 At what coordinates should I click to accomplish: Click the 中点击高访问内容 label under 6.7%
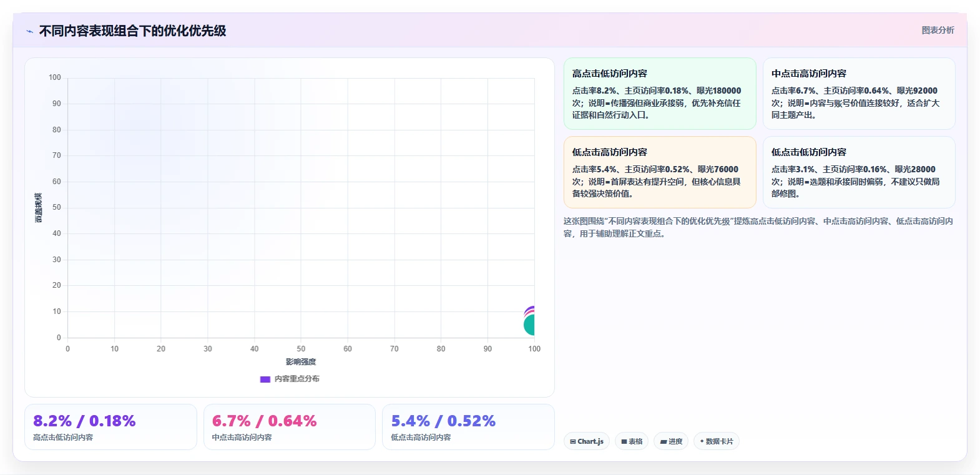point(242,438)
